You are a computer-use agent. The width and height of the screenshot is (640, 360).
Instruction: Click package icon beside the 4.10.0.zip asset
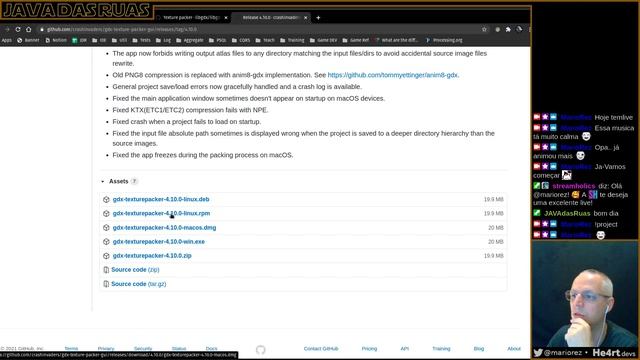point(106,256)
